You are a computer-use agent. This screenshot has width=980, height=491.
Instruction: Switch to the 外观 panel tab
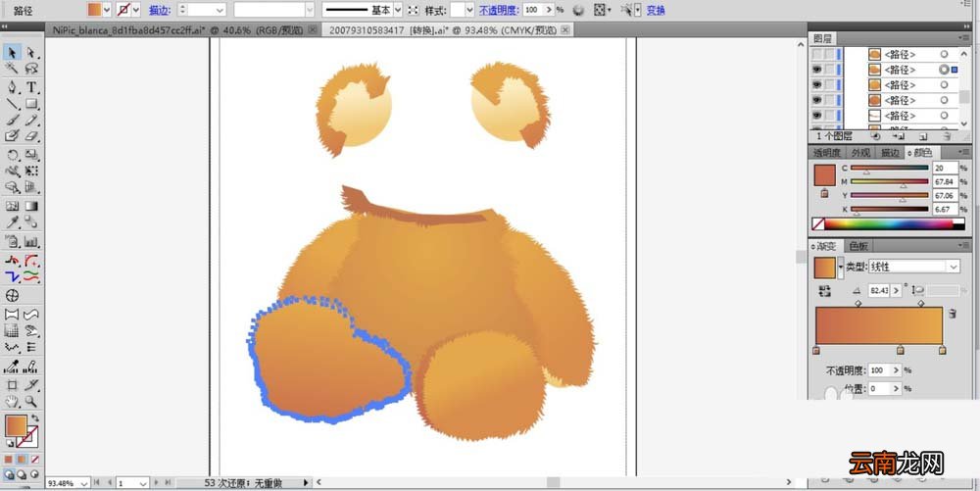click(x=860, y=153)
